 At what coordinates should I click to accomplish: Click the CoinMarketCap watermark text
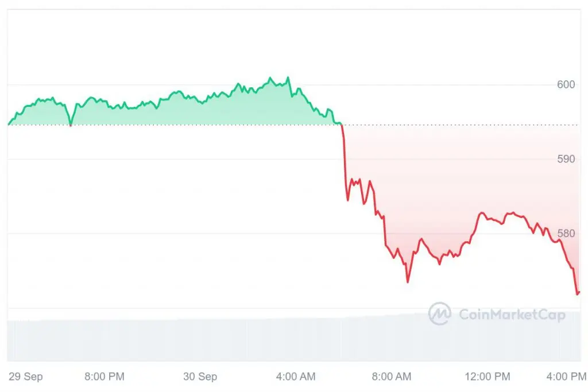(x=512, y=315)
